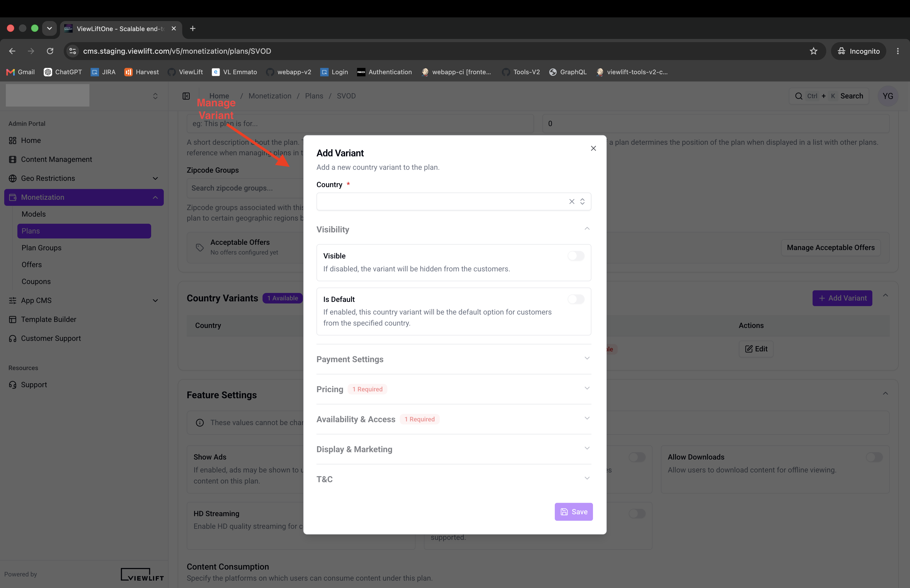The width and height of the screenshot is (910, 588).
Task: Open the viewlift-tools-v2-c bookmark
Action: tap(632, 72)
